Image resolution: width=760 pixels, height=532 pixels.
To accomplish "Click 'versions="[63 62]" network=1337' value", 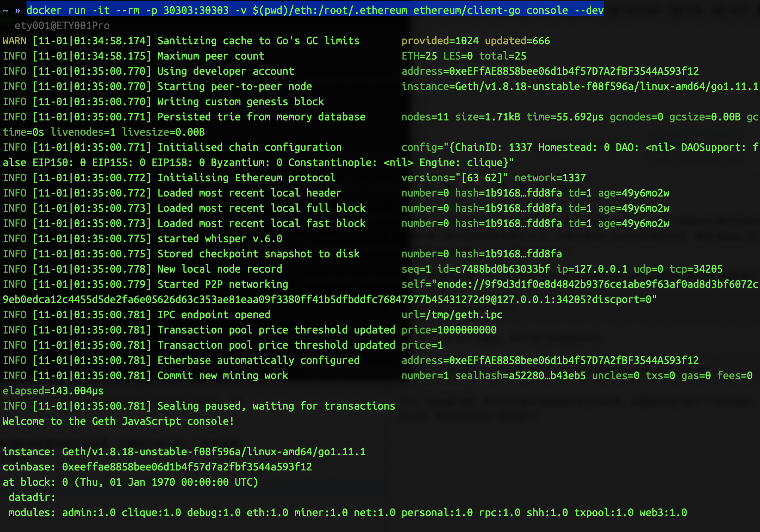I will coord(493,178).
